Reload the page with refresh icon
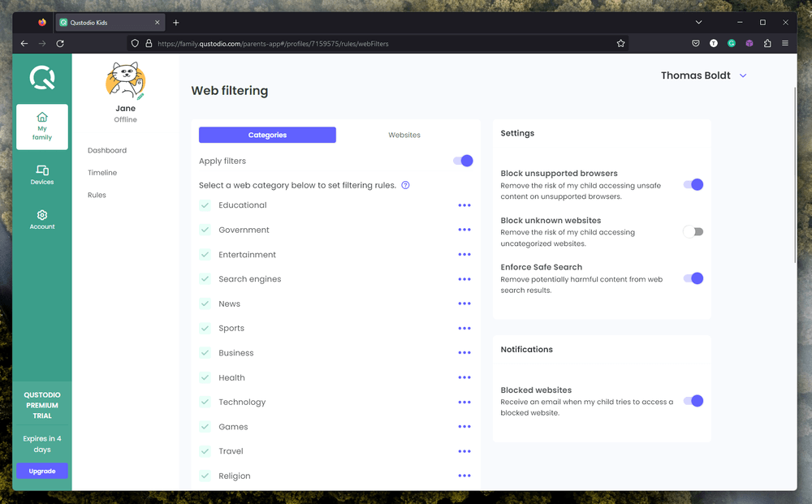Screen dimensions: 812x504 point(60,44)
